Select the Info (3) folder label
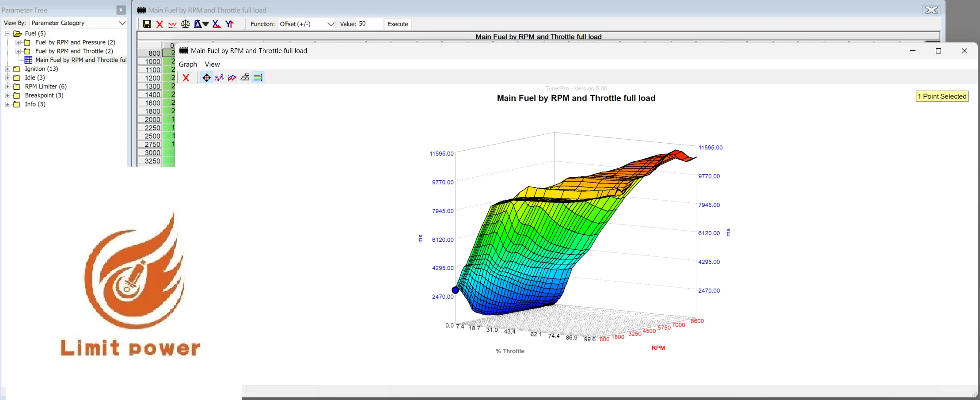 pos(35,104)
